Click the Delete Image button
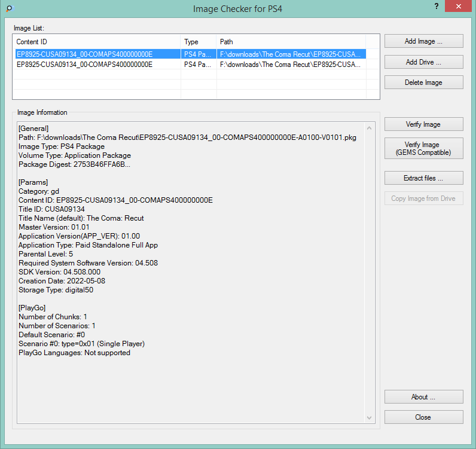The width and height of the screenshot is (476, 449). coord(423,83)
